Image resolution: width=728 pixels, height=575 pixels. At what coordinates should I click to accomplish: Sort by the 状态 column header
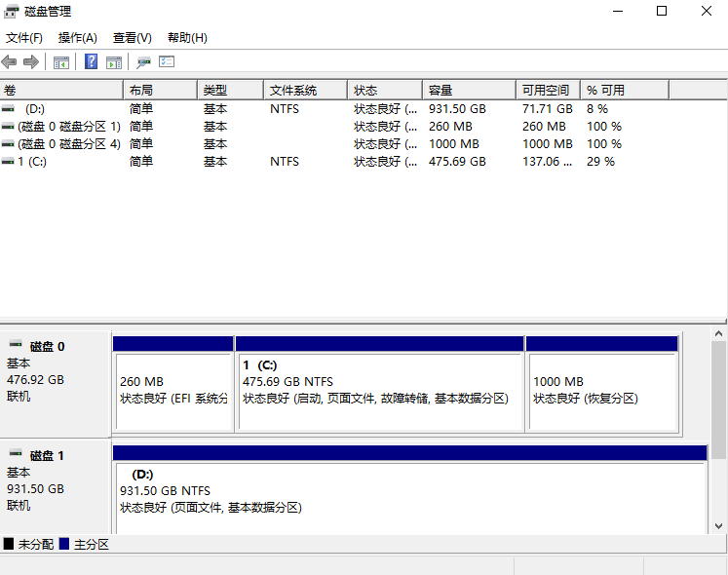(385, 90)
